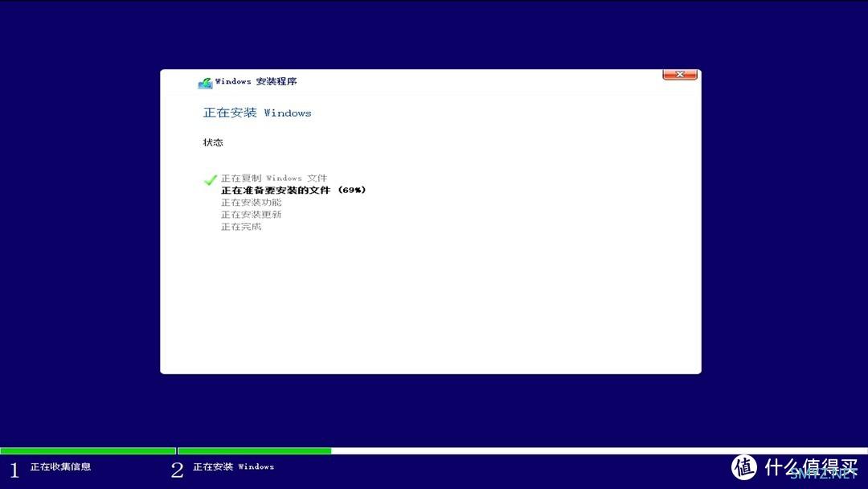Click the step 2 installation progress bar
868x489 pixels.
522,450
